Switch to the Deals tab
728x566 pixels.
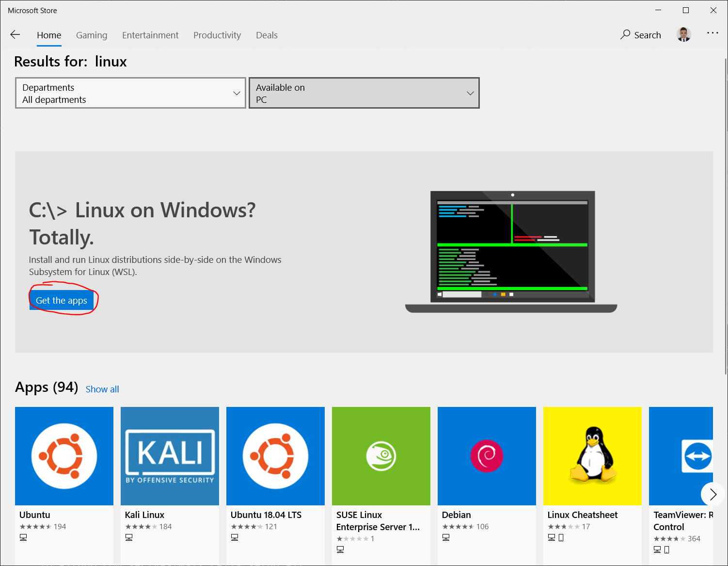tap(267, 35)
